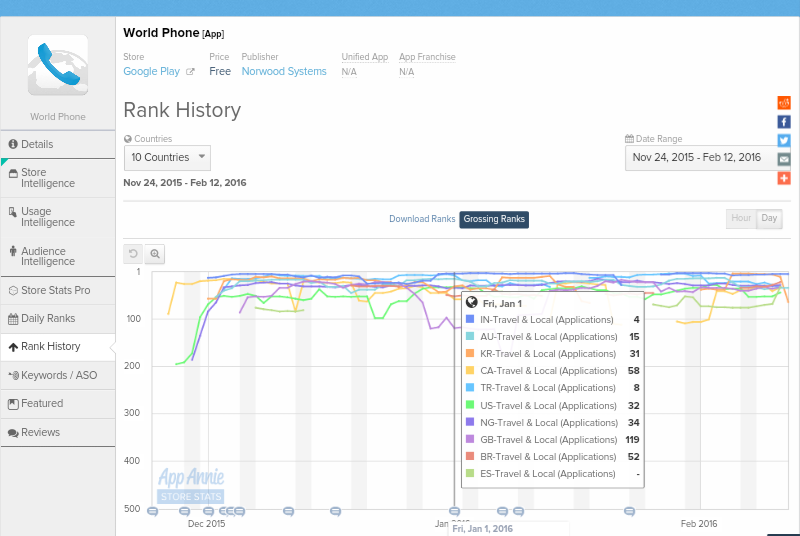This screenshot has width=800, height=536.
Task: Open Featured page in the sidebar
Action: [58, 403]
